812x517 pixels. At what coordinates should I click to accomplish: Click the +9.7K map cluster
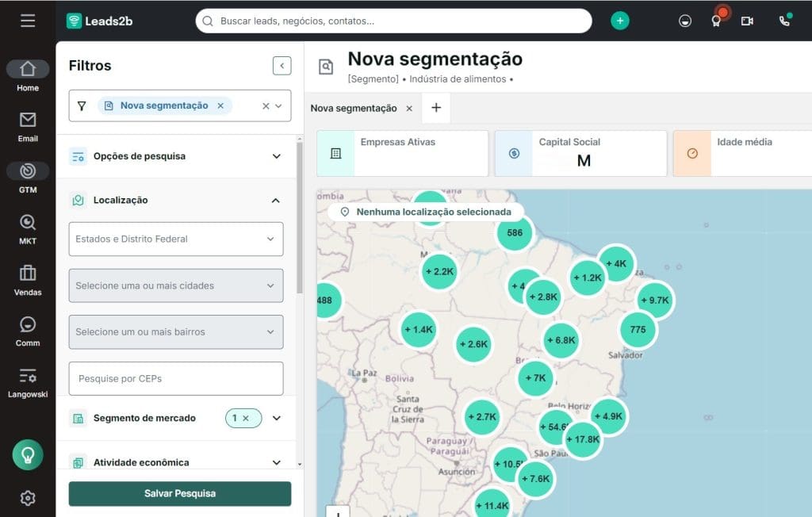[x=655, y=301]
